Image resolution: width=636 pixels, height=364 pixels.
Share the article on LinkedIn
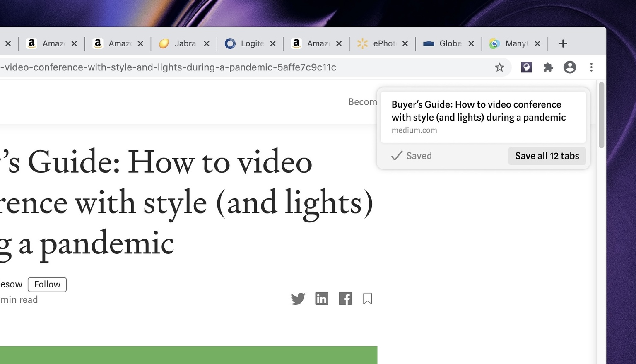click(x=322, y=299)
